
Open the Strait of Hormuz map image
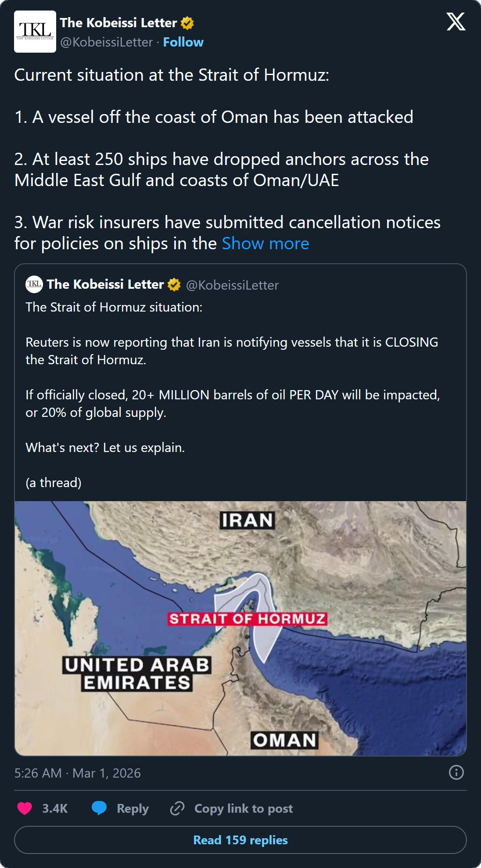coord(240,628)
